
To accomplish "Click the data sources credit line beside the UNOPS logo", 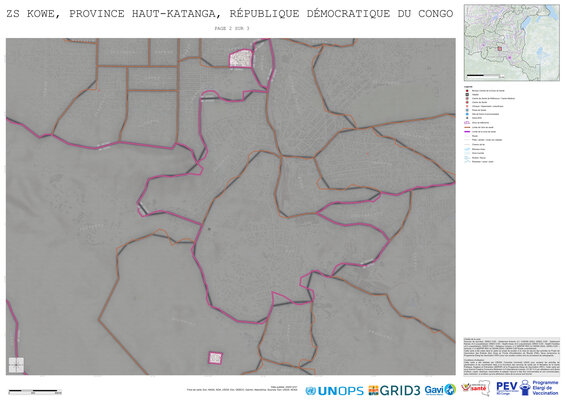I will pos(242,389).
